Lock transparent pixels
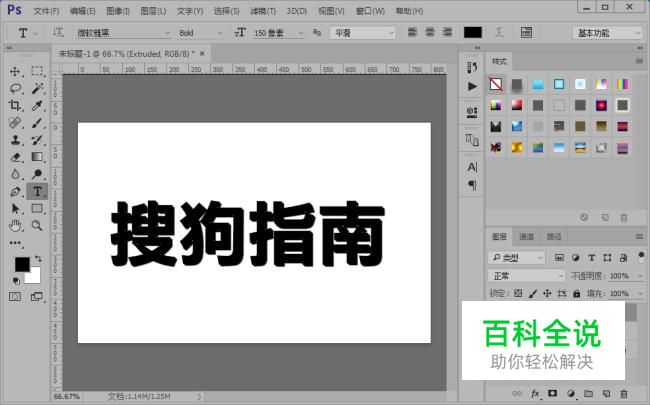 pos(518,293)
